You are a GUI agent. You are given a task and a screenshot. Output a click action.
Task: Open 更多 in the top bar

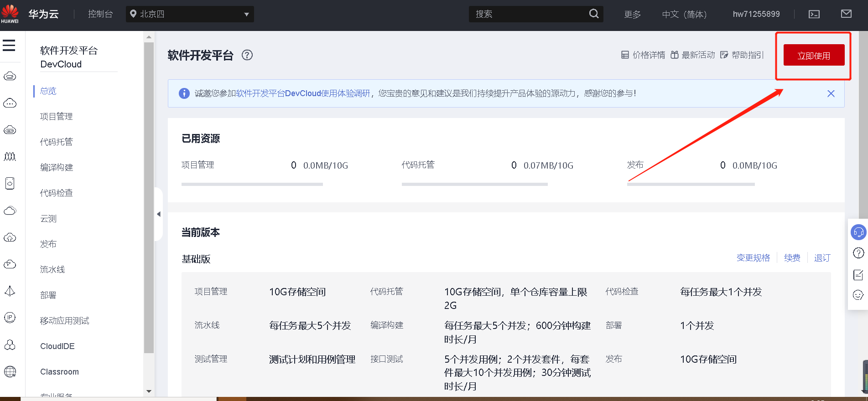[633, 14]
